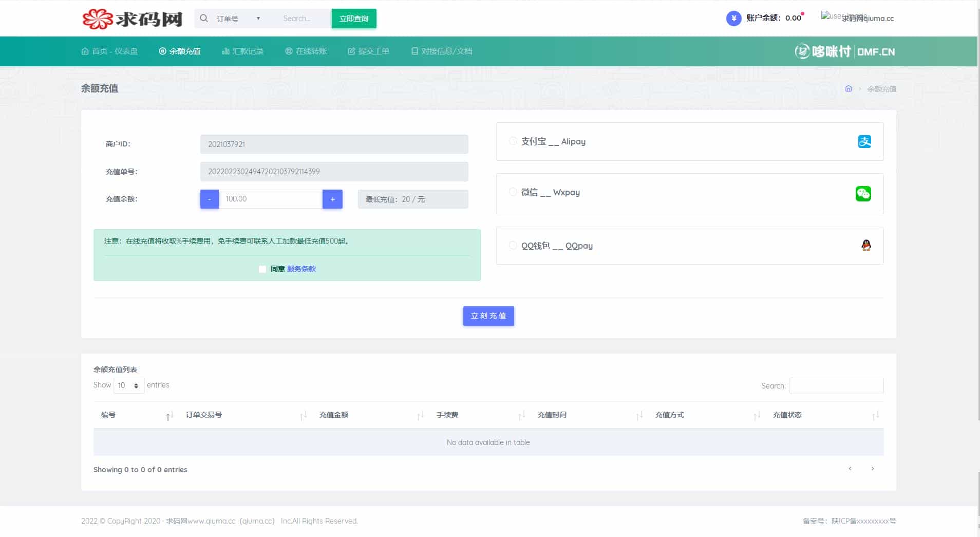The width and height of the screenshot is (980, 537).
Task: Click the 'No data available in table' row
Action: (488, 442)
